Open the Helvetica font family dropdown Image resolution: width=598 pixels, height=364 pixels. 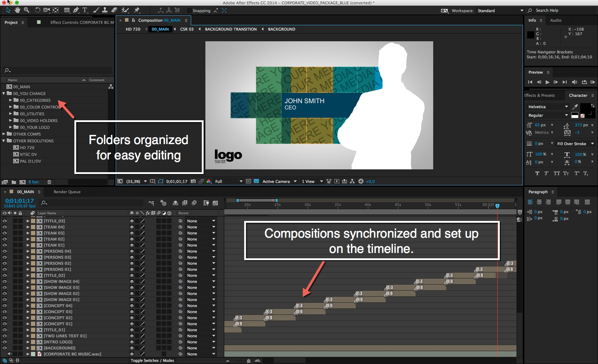click(548, 107)
